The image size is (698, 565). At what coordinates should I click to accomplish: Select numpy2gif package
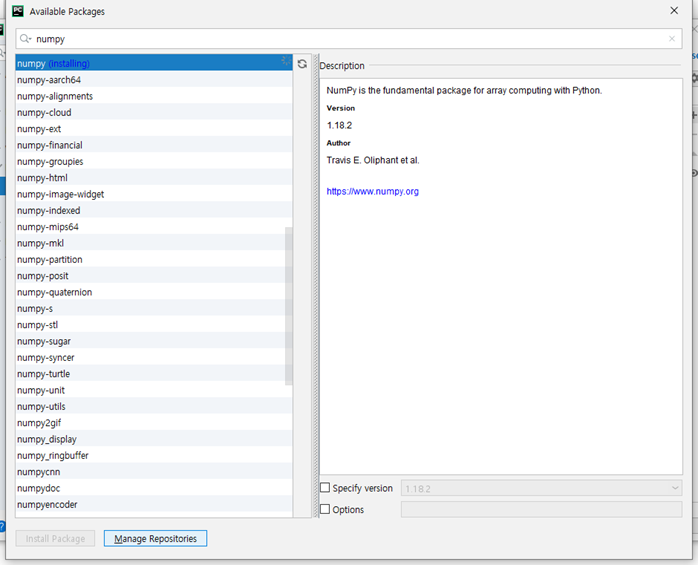click(154, 423)
